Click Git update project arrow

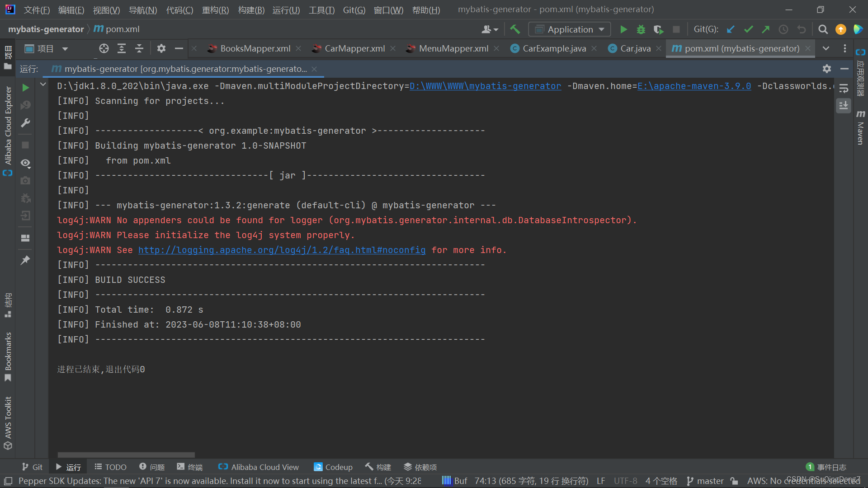coord(731,29)
